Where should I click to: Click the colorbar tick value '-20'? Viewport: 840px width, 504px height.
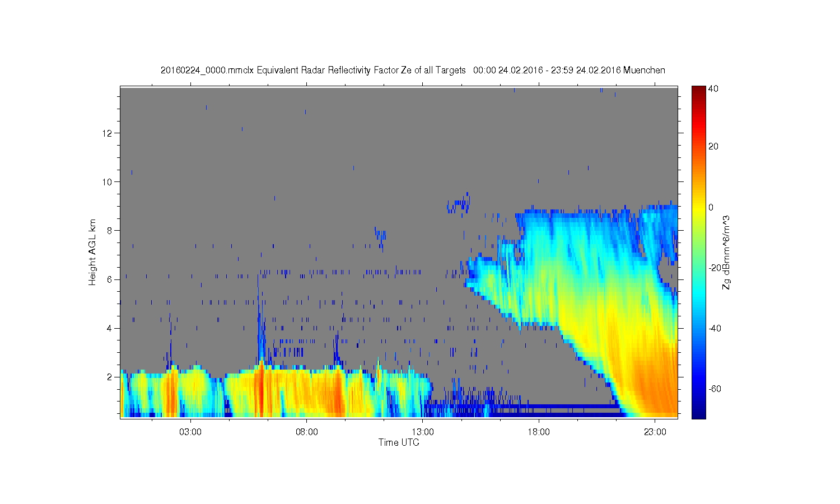pyautogui.click(x=715, y=268)
